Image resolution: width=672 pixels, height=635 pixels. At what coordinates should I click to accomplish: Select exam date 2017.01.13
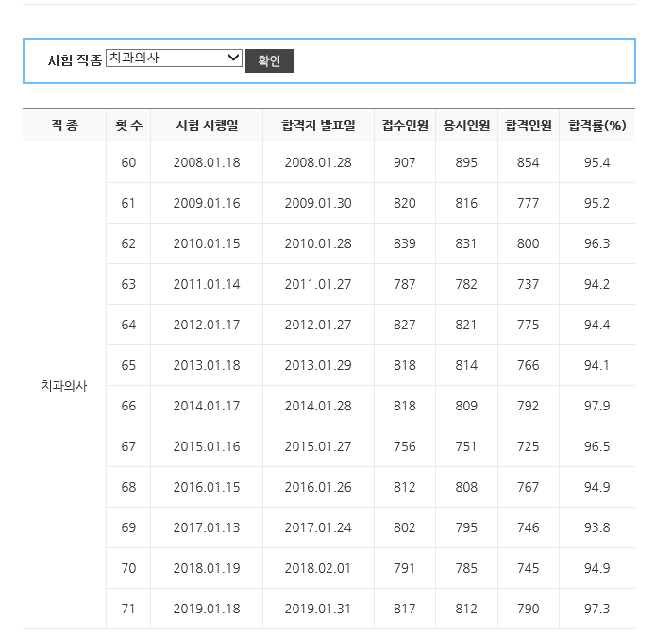point(207,527)
